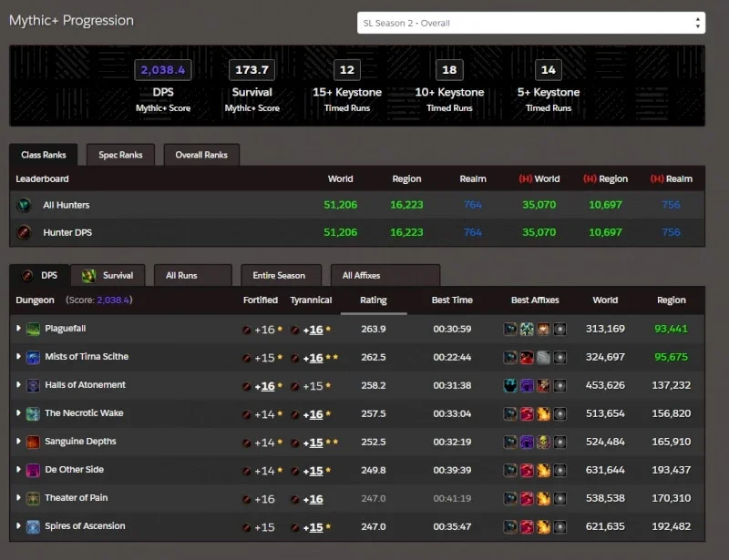Click the Sanguine Depths dungeon icon
Viewport: 729px width, 560px height.
point(33,442)
